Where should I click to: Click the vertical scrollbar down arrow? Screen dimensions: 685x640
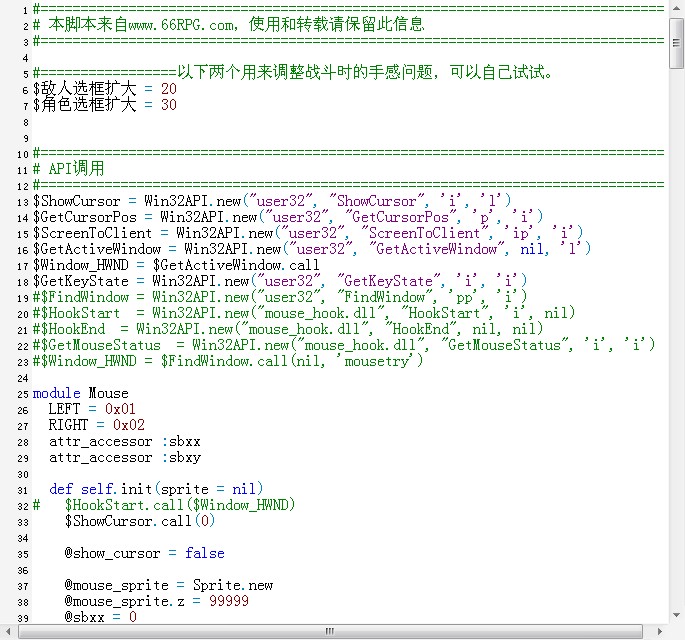click(x=676, y=616)
